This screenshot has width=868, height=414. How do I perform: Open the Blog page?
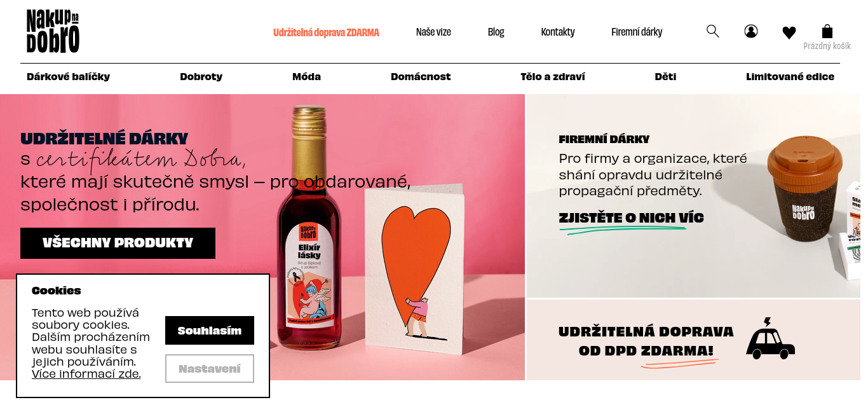pyautogui.click(x=496, y=32)
